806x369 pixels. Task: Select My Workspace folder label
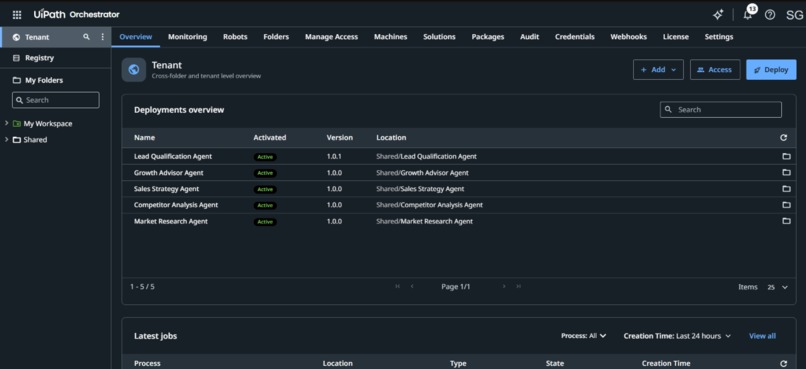pos(48,123)
